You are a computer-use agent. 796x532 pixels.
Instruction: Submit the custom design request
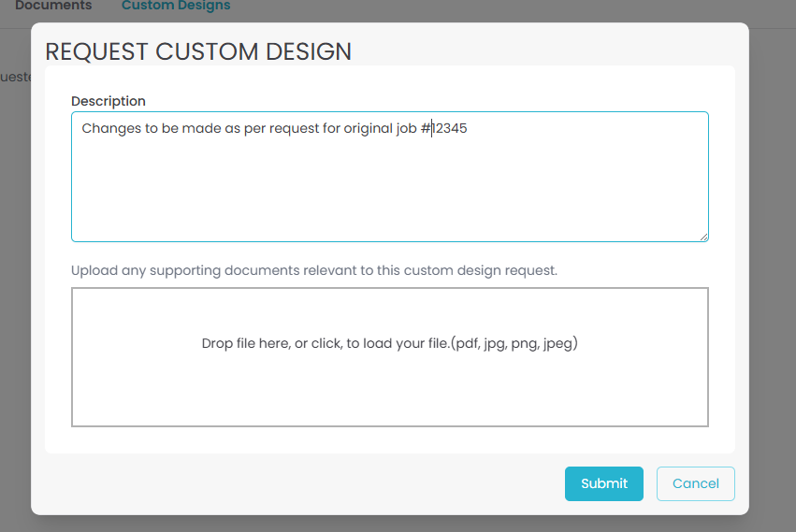pos(603,483)
